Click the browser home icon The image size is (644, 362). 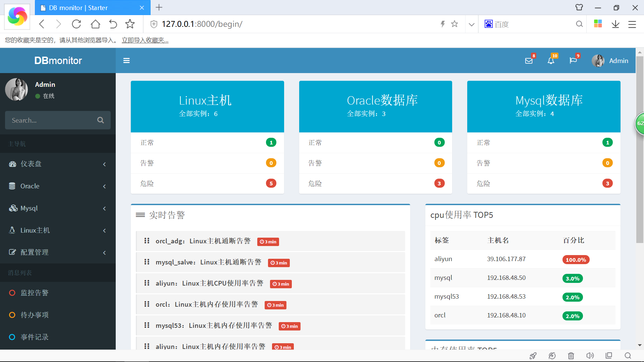(96, 24)
